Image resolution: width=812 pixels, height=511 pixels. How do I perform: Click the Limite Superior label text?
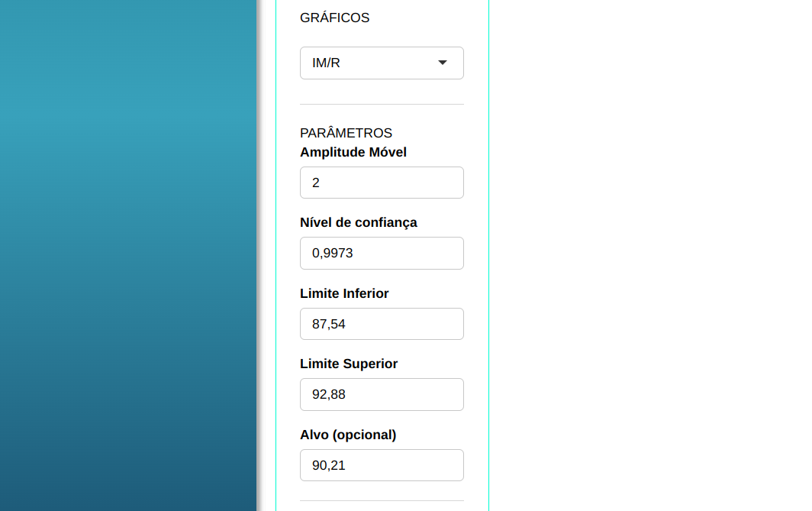click(349, 364)
